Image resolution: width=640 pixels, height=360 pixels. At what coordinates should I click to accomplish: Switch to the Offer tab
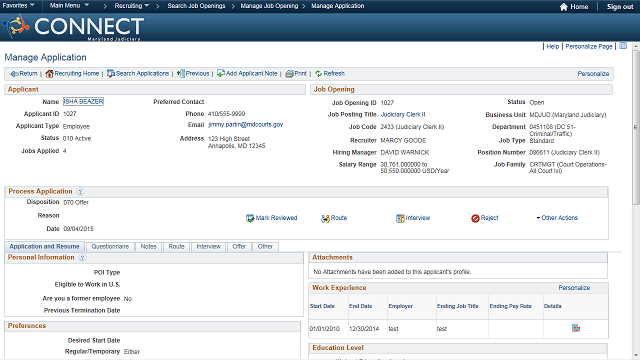point(239,247)
